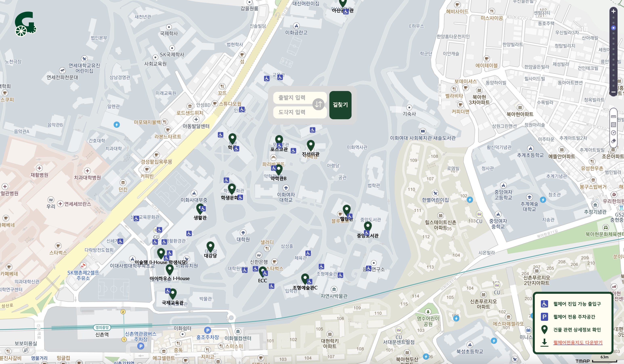Select the ruler distance measuring tool

point(613,116)
